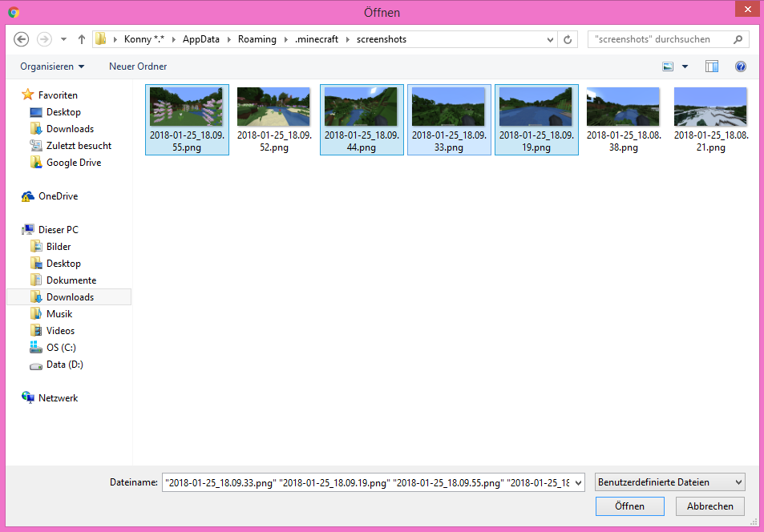This screenshot has width=764, height=532.
Task: Select thumbnail 2018-01-25_18.08.38.png
Action: [624, 120]
